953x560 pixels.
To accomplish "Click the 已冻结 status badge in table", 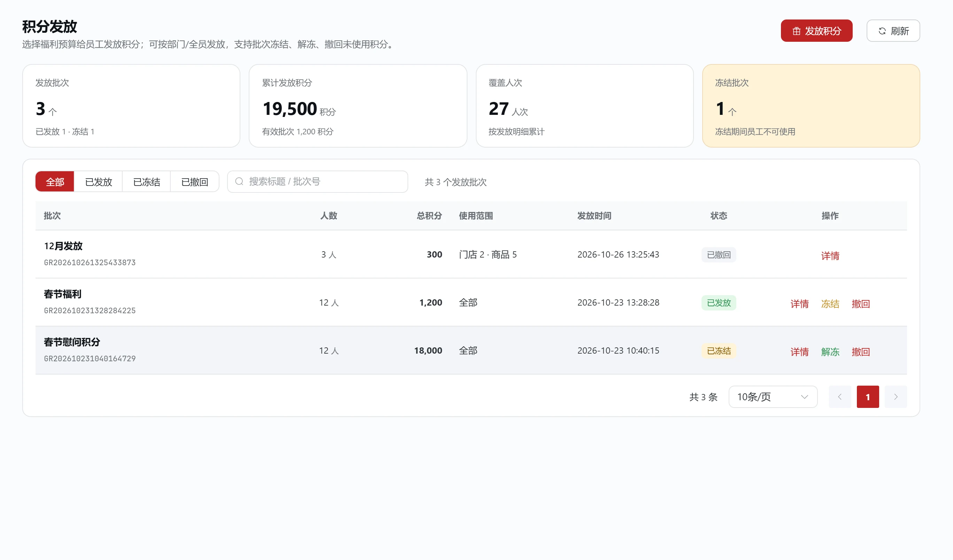I will (x=719, y=351).
